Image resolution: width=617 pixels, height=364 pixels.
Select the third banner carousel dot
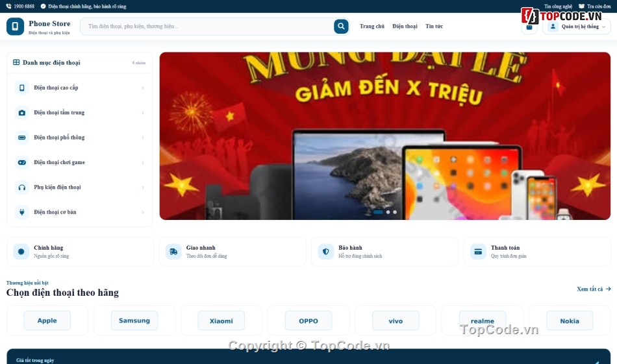pos(395,212)
